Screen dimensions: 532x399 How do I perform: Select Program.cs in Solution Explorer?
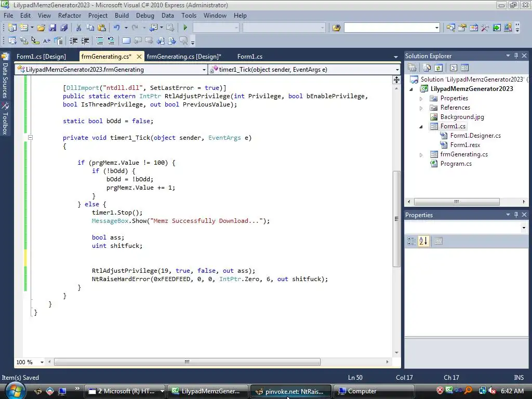(456, 164)
